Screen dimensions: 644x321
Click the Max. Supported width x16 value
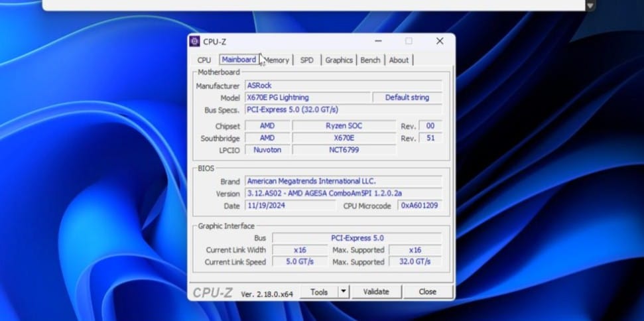pos(415,250)
